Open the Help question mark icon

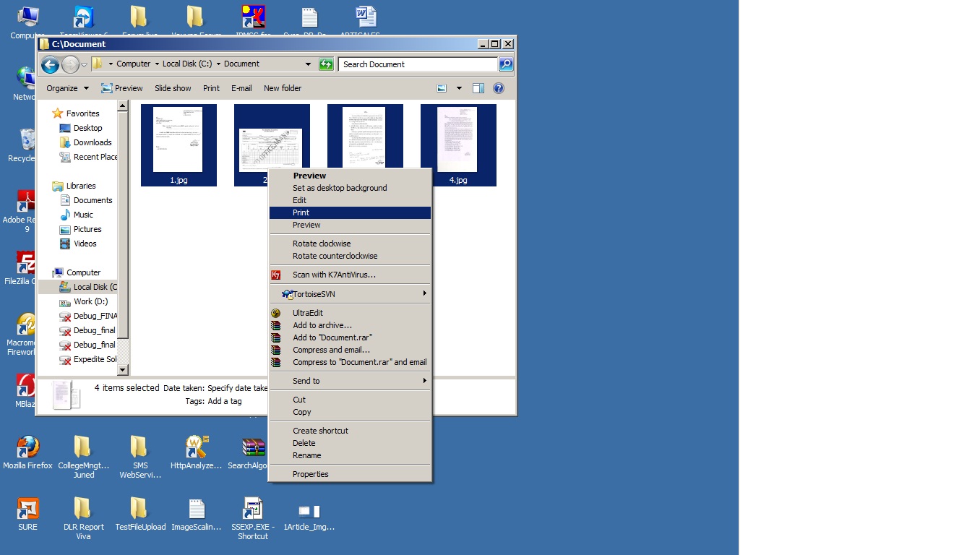coord(499,88)
